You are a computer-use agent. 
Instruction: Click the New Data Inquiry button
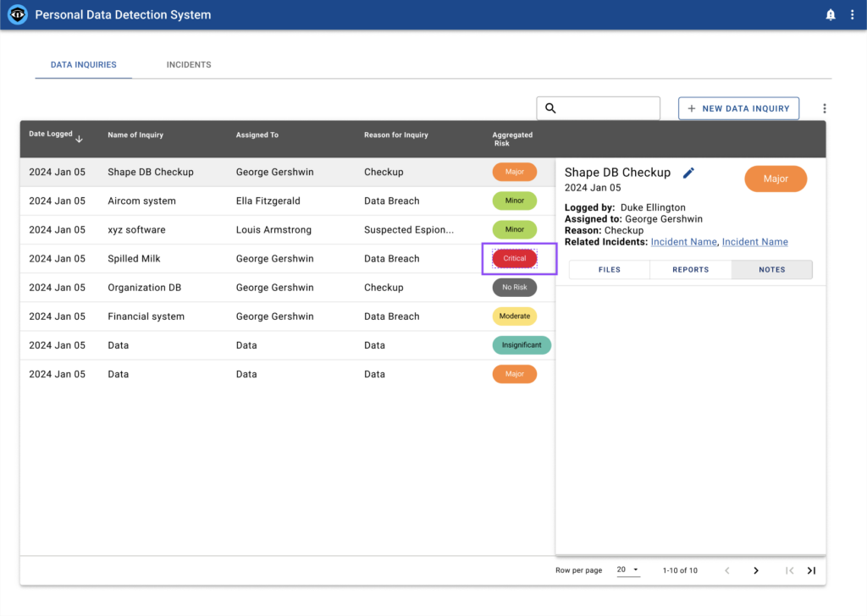[738, 108]
